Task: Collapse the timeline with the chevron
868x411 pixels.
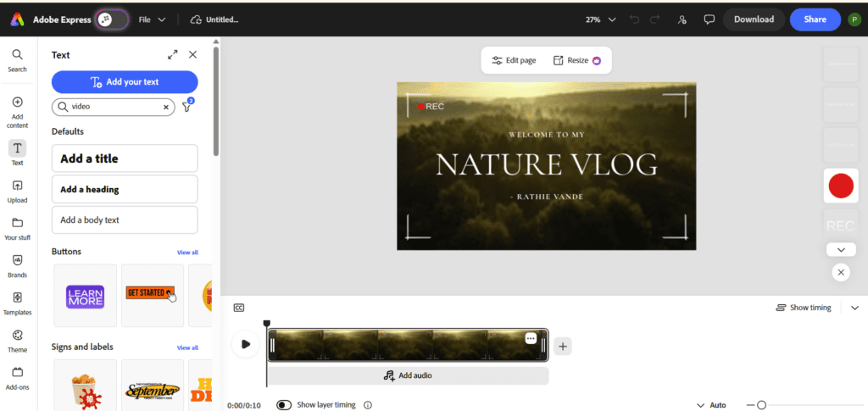Action: coord(854,308)
